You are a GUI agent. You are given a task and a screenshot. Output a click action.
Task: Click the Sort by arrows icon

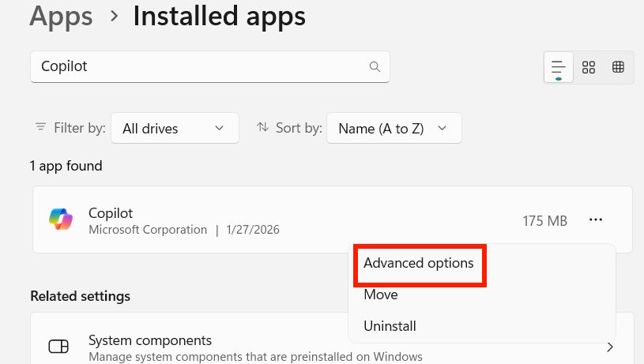tap(263, 127)
